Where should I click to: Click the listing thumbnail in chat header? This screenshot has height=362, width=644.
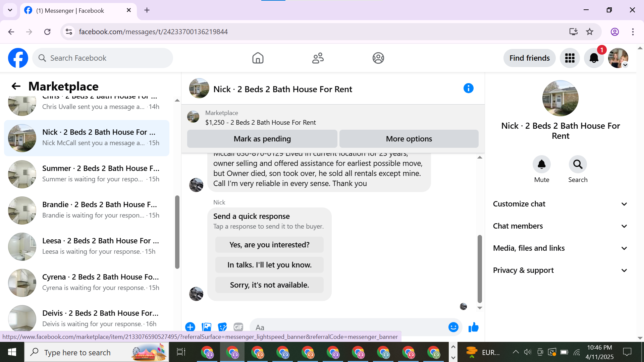click(x=199, y=88)
